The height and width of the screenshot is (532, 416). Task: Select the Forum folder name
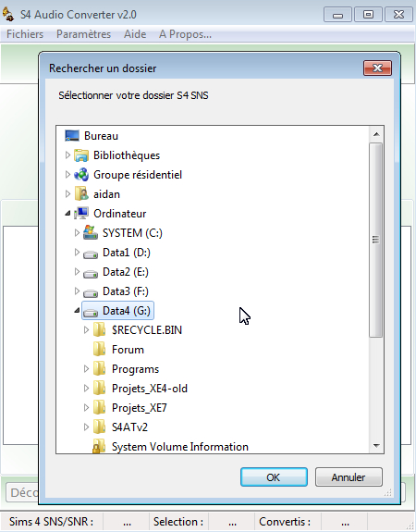click(x=128, y=350)
